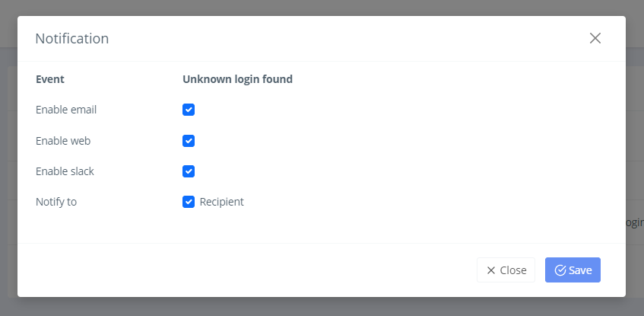The image size is (644, 316).
Task: Click the circled checkmark icon on Save
Action: pyautogui.click(x=560, y=270)
